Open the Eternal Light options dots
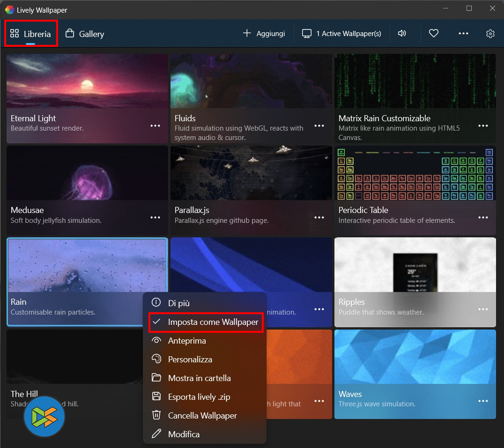Image resolution: width=504 pixels, height=448 pixels. coord(155,126)
